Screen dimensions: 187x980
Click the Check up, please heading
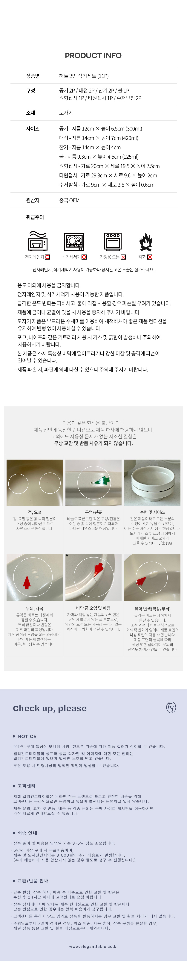pos(50,708)
